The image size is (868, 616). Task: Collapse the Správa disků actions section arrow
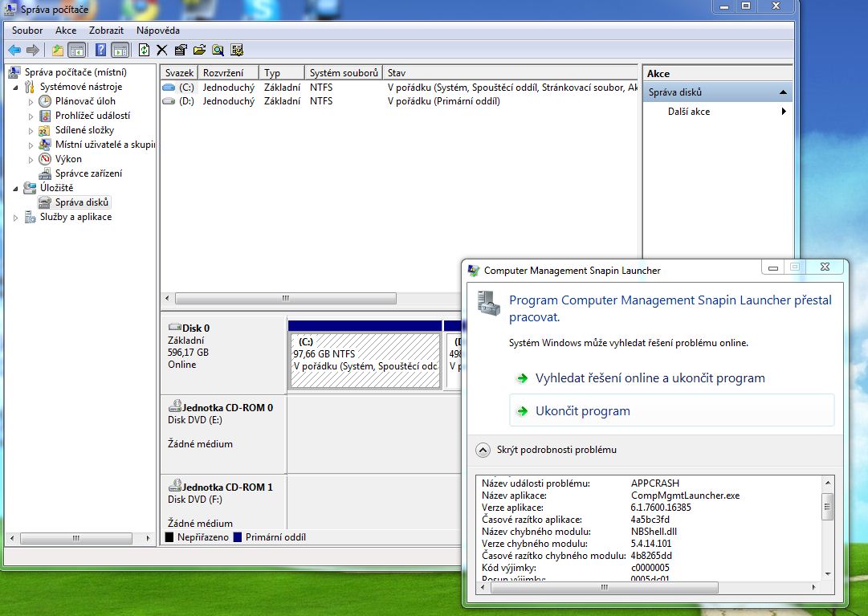(x=783, y=92)
